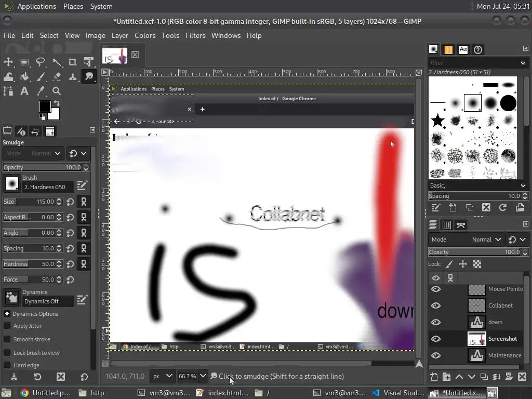Select the Eraser tool
Viewport: 532px width, 399px height.
tap(57, 77)
